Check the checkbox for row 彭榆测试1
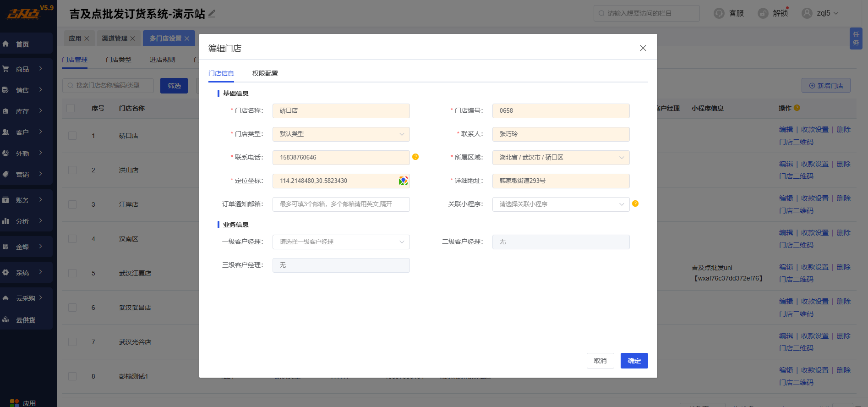 pyautogui.click(x=72, y=376)
